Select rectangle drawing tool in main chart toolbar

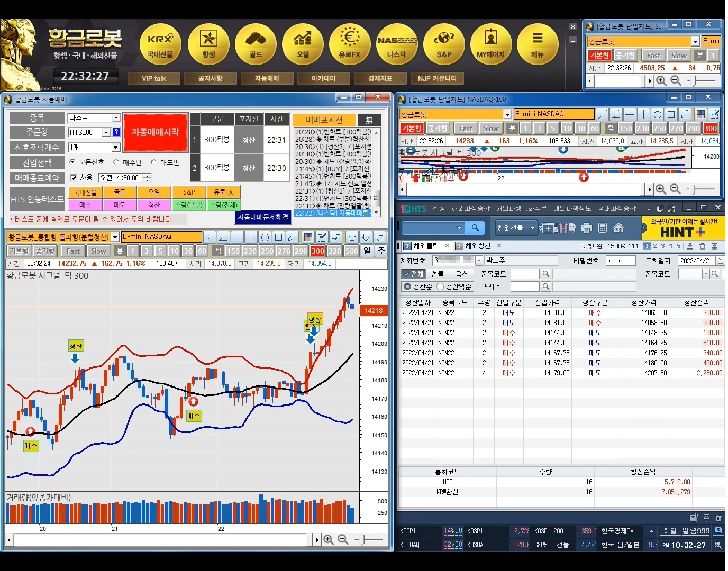tap(278, 237)
